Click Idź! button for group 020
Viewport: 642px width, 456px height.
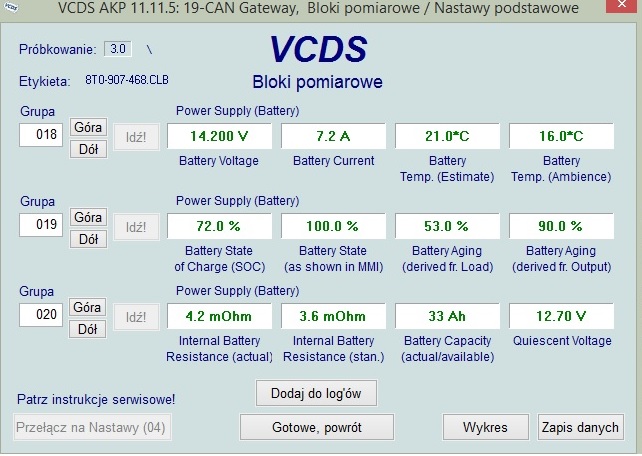click(136, 317)
